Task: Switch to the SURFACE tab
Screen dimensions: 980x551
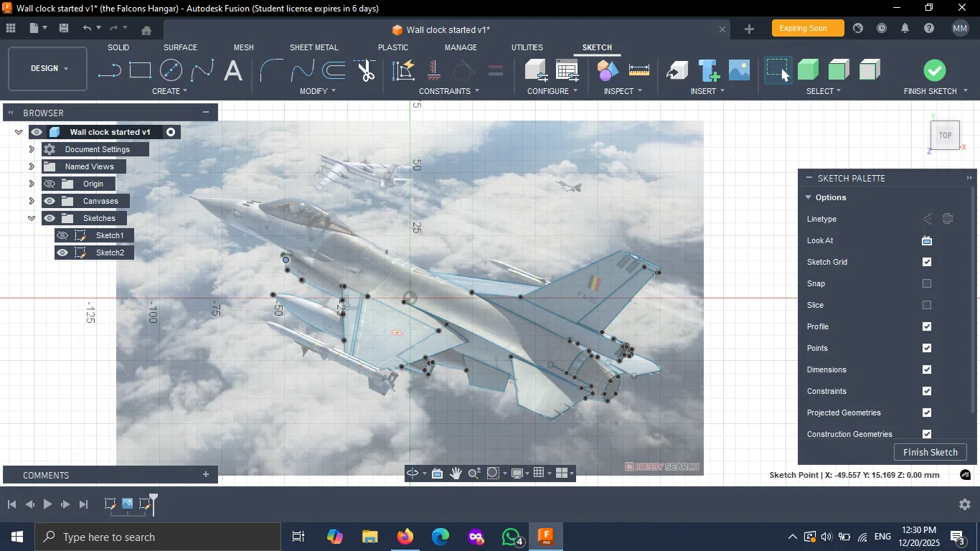Action: point(180,47)
